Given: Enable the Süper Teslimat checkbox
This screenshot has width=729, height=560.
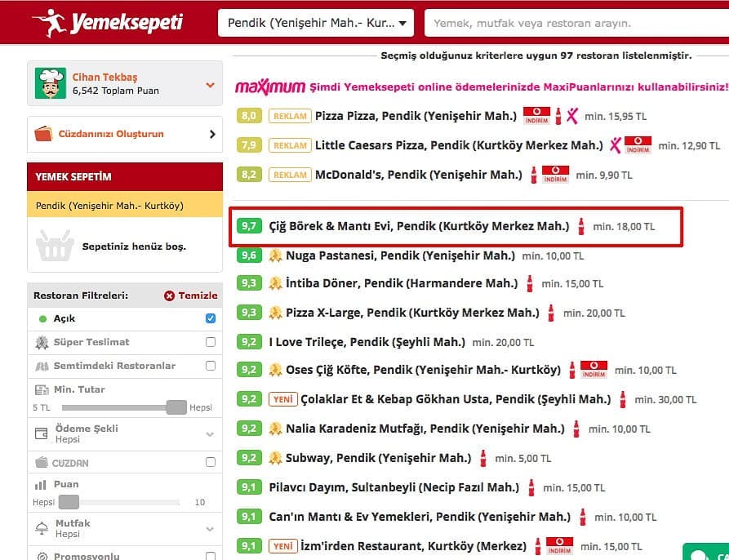Looking at the screenshot, I should [211, 342].
